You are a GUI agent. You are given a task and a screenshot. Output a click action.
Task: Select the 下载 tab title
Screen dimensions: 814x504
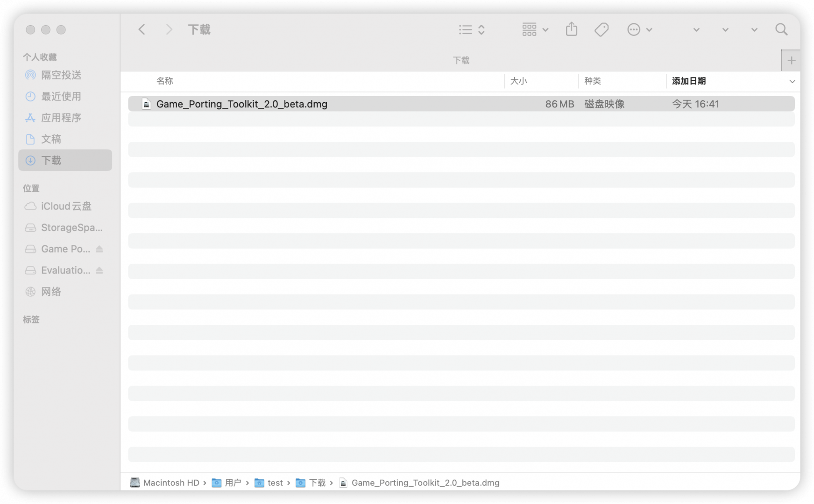(461, 60)
